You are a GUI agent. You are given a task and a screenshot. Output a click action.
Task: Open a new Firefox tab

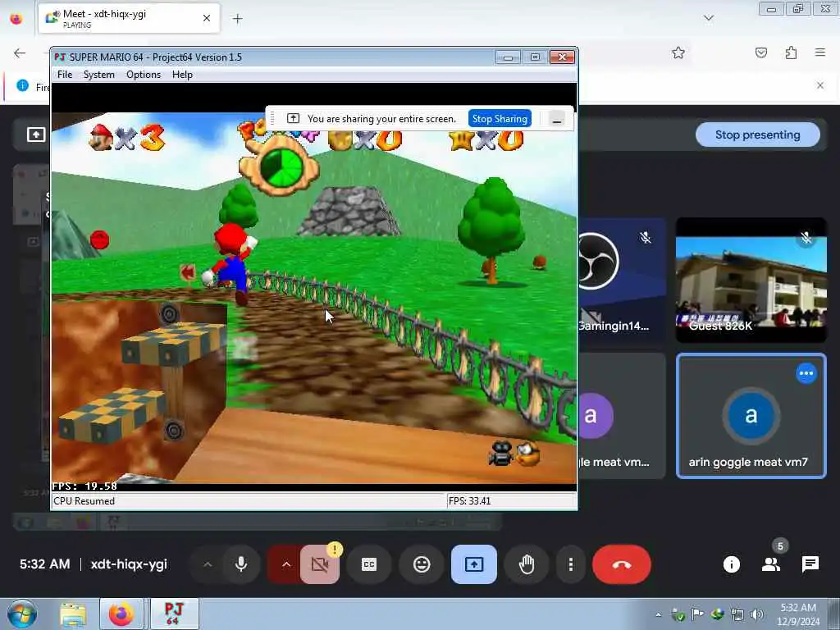pyautogui.click(x=237, y=19)
